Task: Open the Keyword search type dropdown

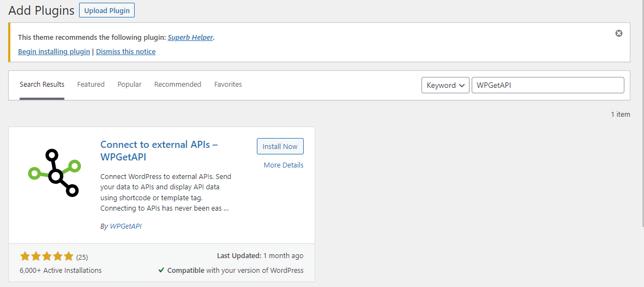Action: pyautogui.click(x=445, y=85)
